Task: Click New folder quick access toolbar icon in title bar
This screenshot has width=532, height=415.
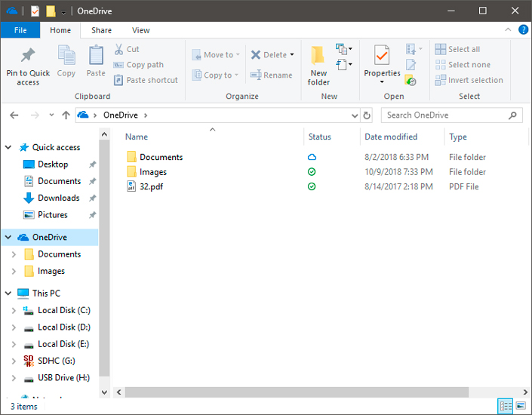Action: tap(51, 11)
